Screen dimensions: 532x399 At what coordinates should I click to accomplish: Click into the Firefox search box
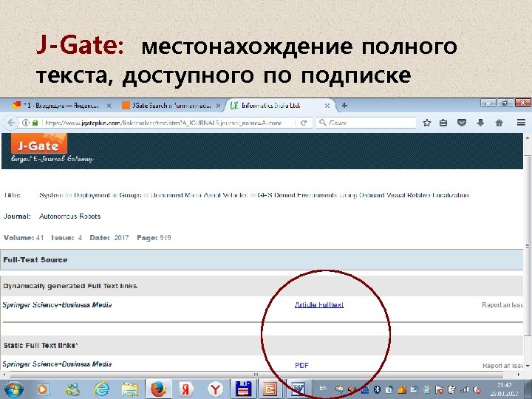[x=366, y=123]
